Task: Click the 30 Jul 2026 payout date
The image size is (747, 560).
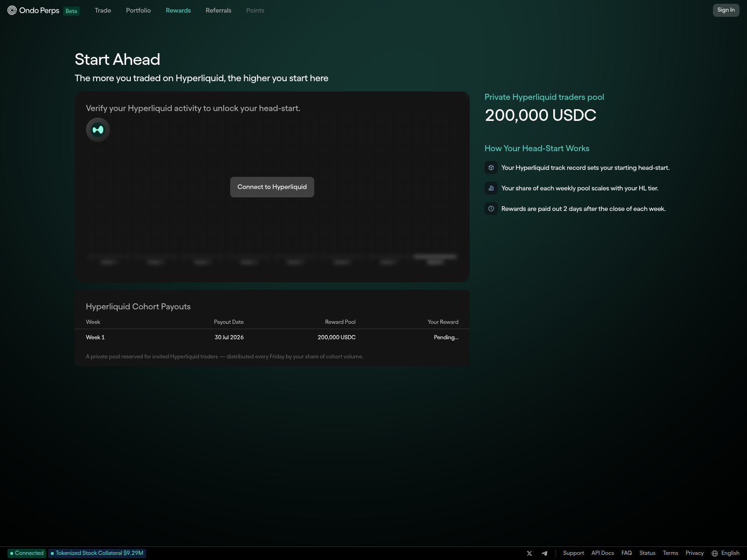Action: coord(229,337)
